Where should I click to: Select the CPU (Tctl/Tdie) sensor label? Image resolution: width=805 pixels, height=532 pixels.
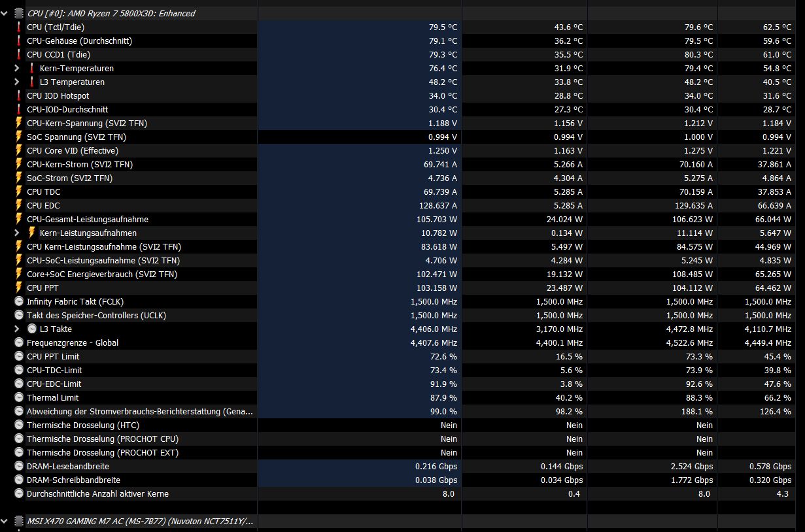click(x=56, y=27)
